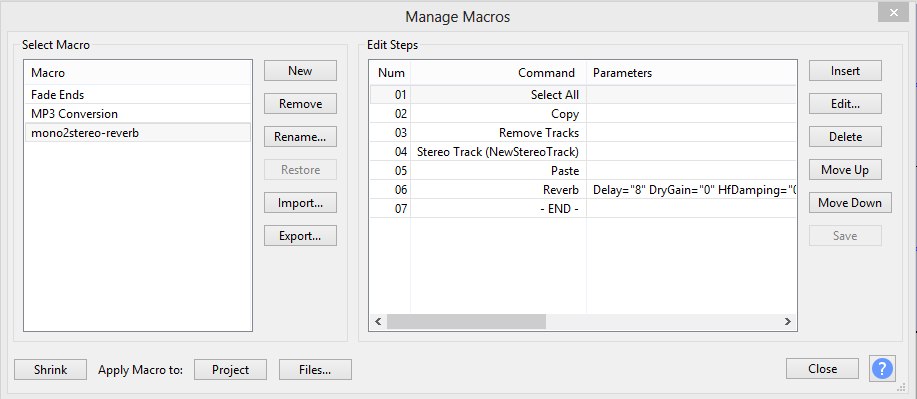Open the Rename macro dialog
This screenshot has height=399, width=917.
coord(300,137)
